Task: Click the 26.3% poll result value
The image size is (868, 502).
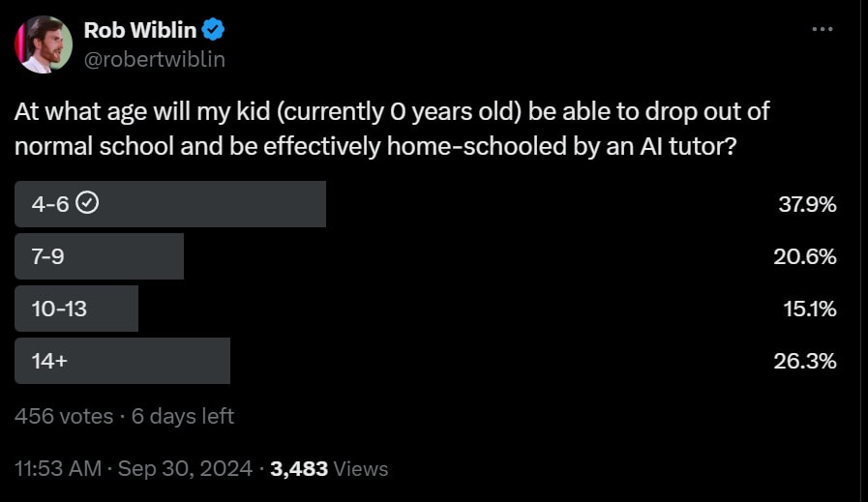Action: (x=805, y=362)
